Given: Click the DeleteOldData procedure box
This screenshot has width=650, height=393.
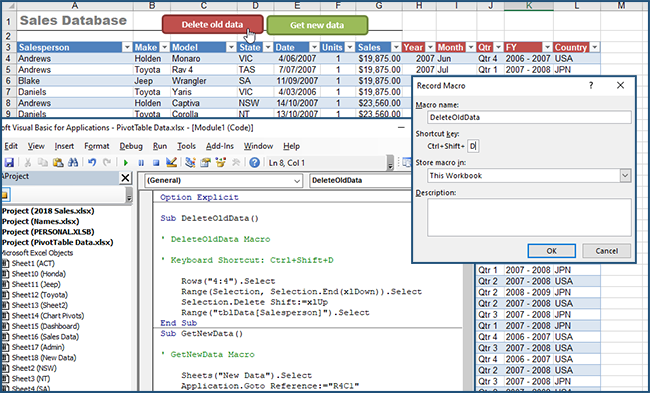Looking at the screenshot, I should tap(361, 181).
